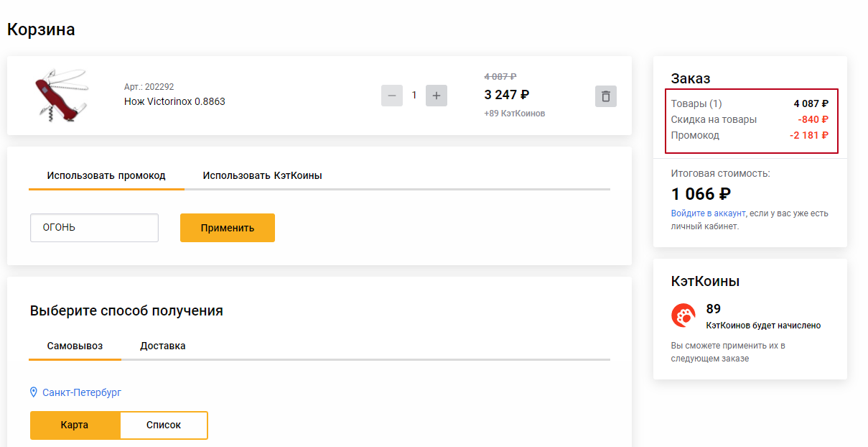Screen dimensions: 868x447
Task: Open the Нож Victorinox 0.8863 product title
Action: coord(174,101)
